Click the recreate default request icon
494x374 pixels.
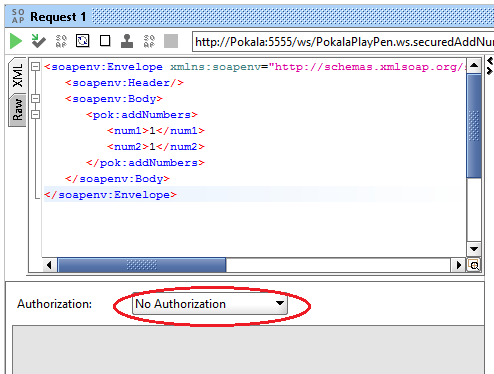tap(82, 41)
